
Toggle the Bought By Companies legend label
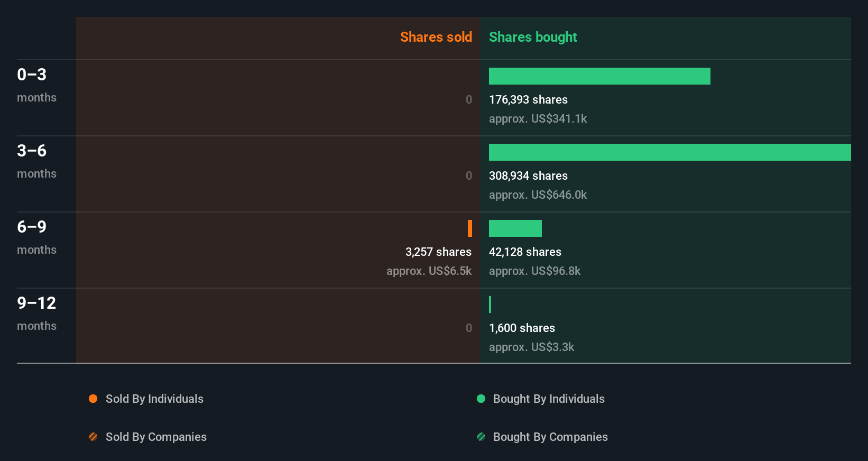click(550, 437)
